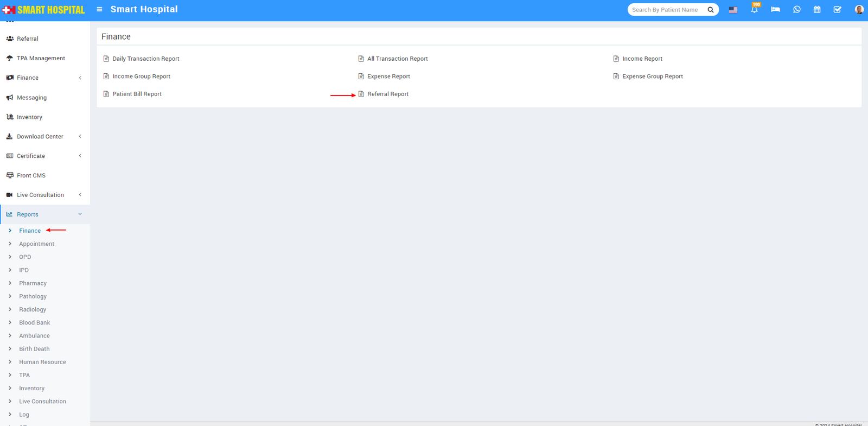Screen dimensions: 868x426
Task: Click the Search By Patient Name field
Action: [x=665, y=10]
